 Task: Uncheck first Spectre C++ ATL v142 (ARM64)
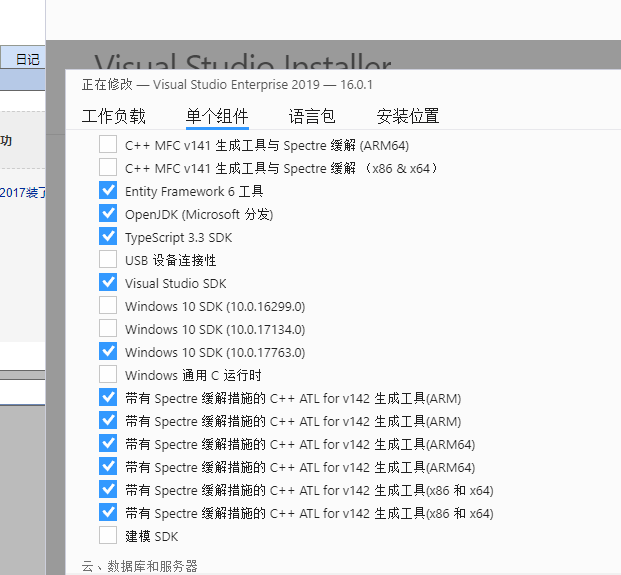(108, 443)
